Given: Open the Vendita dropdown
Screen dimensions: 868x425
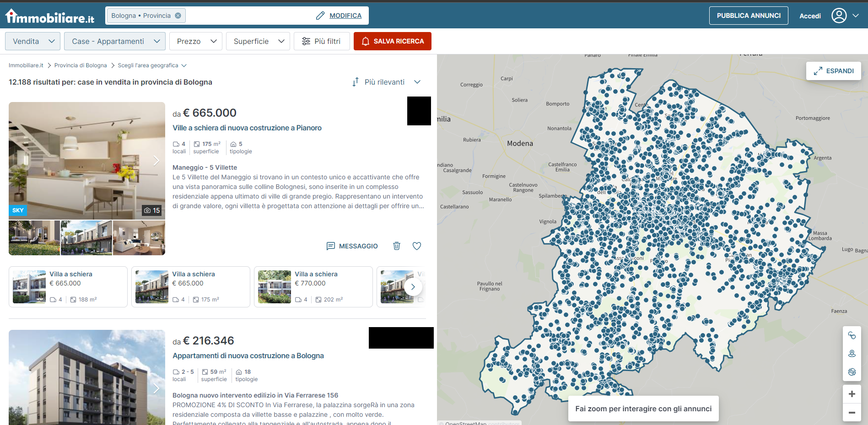Looking at the screenshot, I should 33,41.
